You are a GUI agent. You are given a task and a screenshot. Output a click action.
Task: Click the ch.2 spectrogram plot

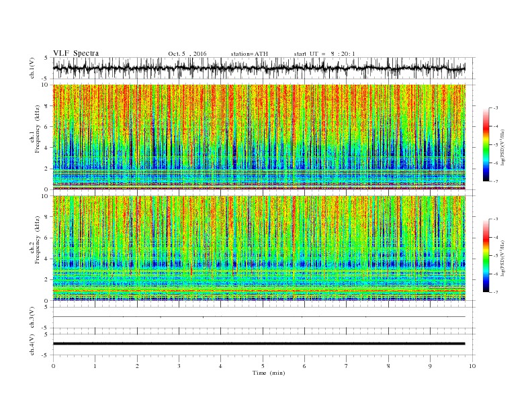click(x=259, y=248)
